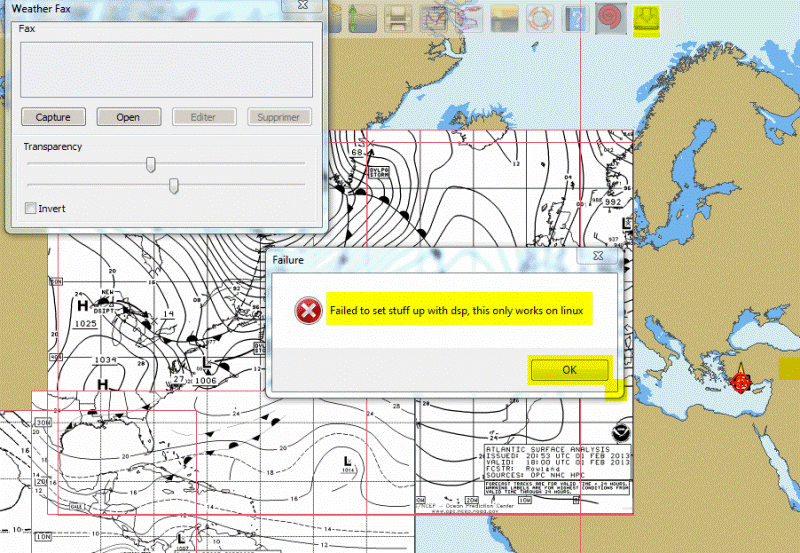Click the tide station (up/down arrows) toolbar icon

(x=361, y=17)
